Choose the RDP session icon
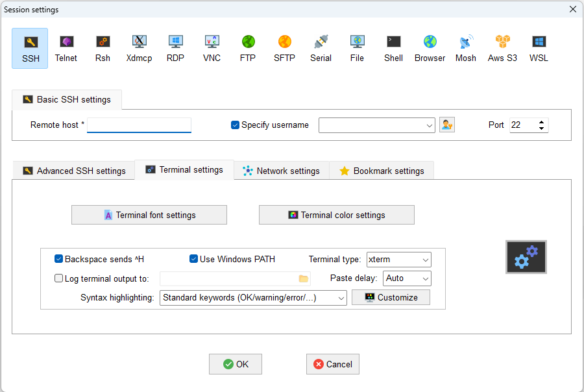584x392 pixels. pyautogui.click(x=175, y=49)
